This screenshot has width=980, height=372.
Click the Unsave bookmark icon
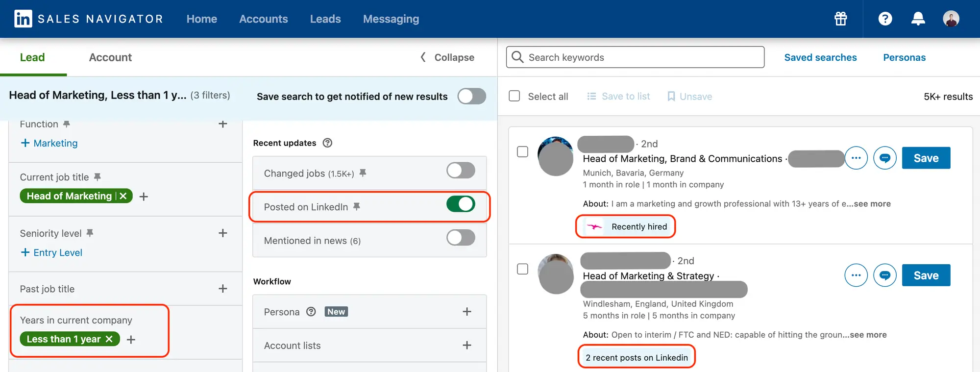671,96
